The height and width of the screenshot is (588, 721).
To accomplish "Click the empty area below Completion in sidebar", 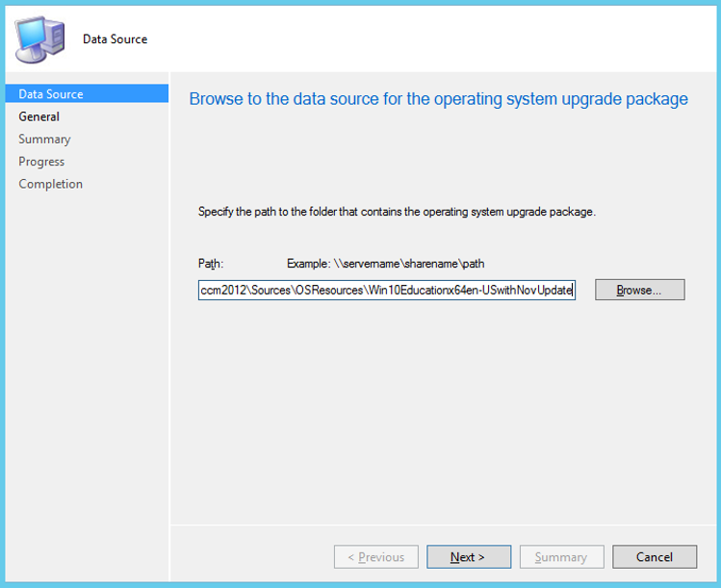I will [x=87, y=366].
